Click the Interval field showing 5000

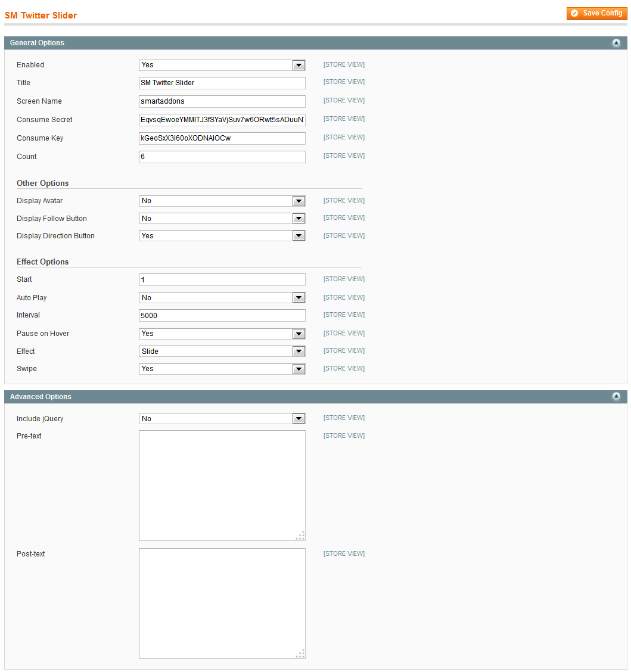pos(222,315)
